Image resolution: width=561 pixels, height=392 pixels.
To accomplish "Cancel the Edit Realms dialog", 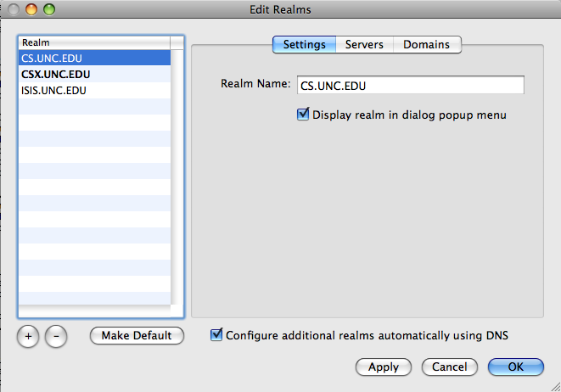I will click(x=449, y=367).
